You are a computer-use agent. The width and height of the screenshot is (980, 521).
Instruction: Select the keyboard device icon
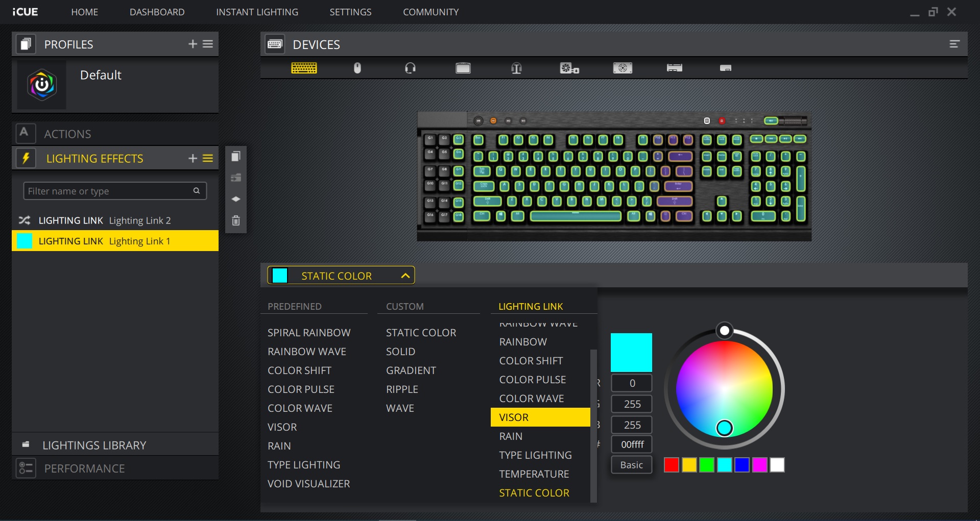pyautogui.click(x=304, y=68)
